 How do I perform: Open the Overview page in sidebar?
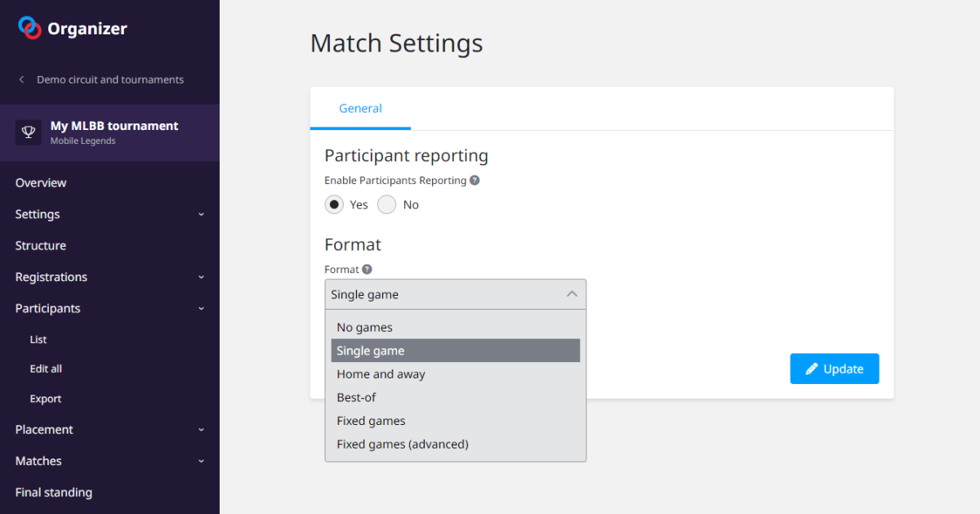click(41, 183)
